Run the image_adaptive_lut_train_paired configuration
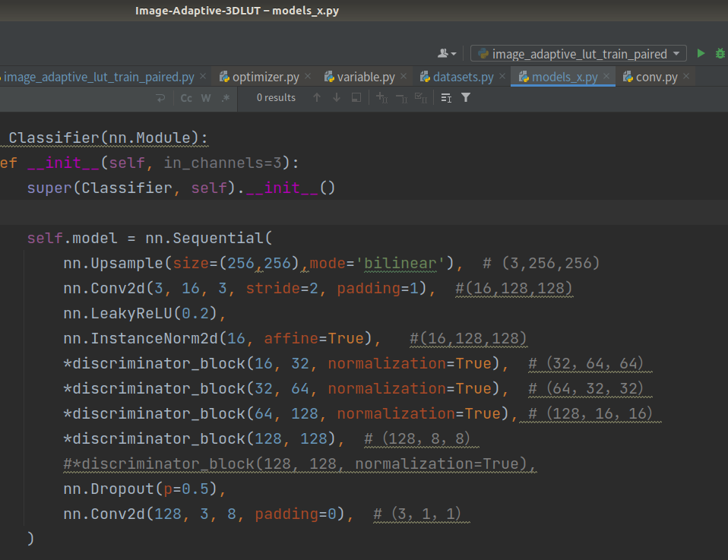 tap(701, 53)
